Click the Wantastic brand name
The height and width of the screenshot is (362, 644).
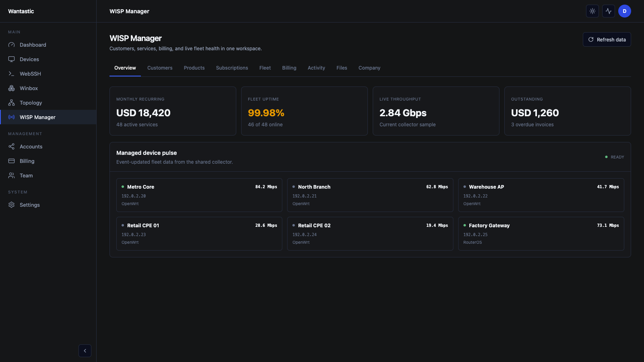[21, 11]
